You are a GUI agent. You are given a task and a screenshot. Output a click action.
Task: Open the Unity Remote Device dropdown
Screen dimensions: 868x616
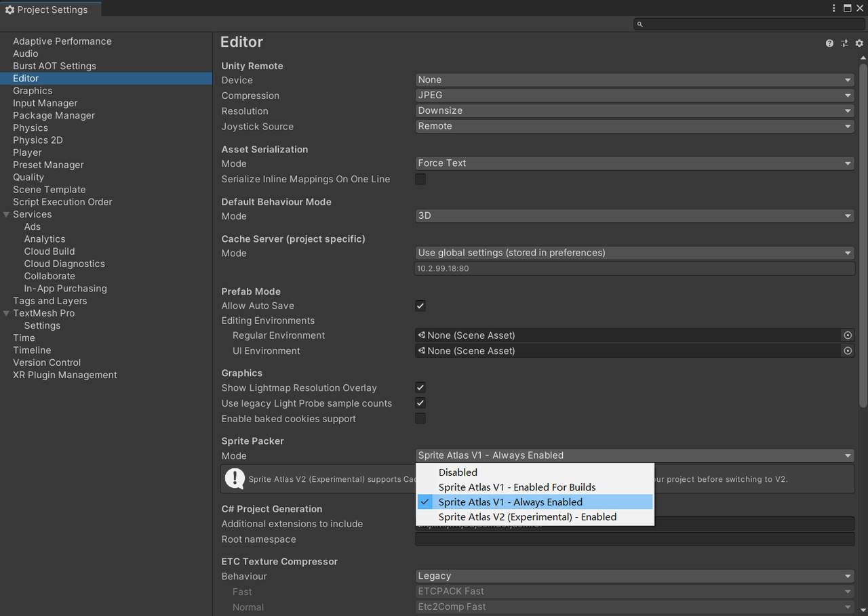pyautogui.click(x=635, y=80)
